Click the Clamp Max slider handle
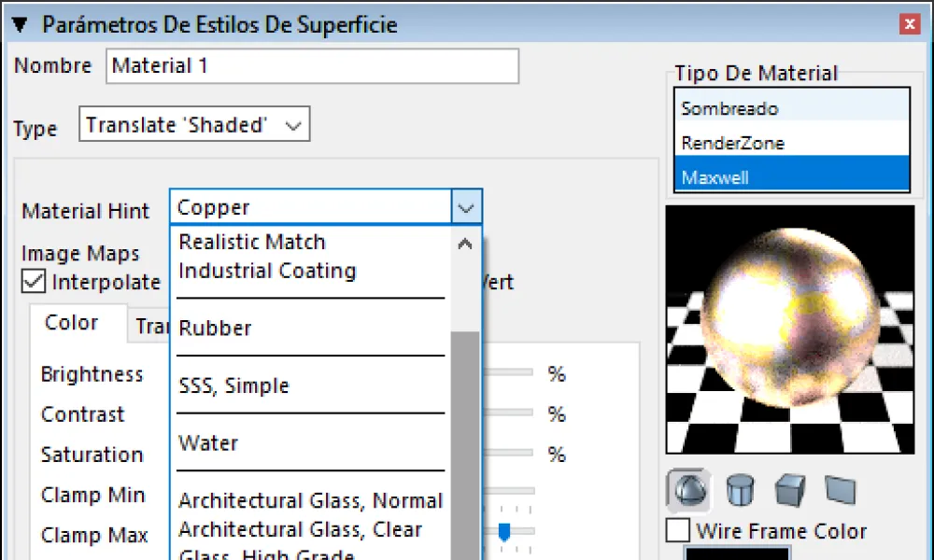The height and width of the screenshot is (560, 934). coord(504,532)
